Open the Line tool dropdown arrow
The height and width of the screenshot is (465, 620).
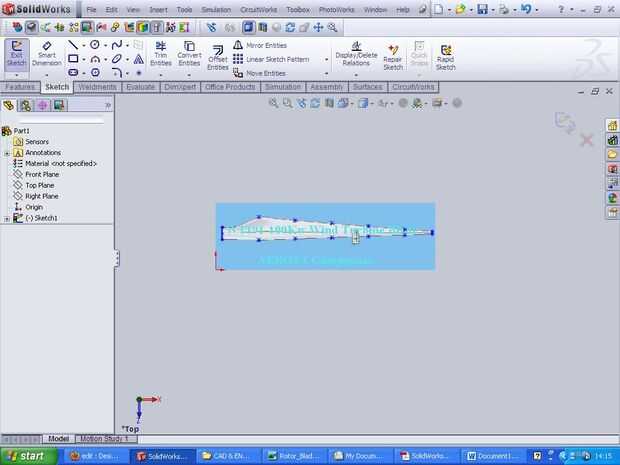83,45
